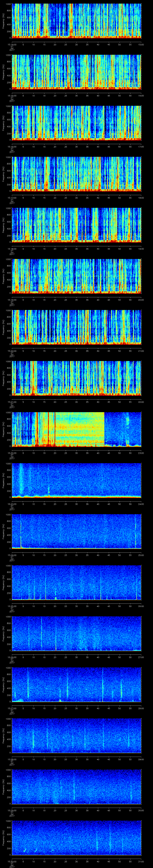Click the 10-second tick under the 15:28:00 spectrogram
Image resolution: width=153 pixels, height=868 pixels.
34,760
